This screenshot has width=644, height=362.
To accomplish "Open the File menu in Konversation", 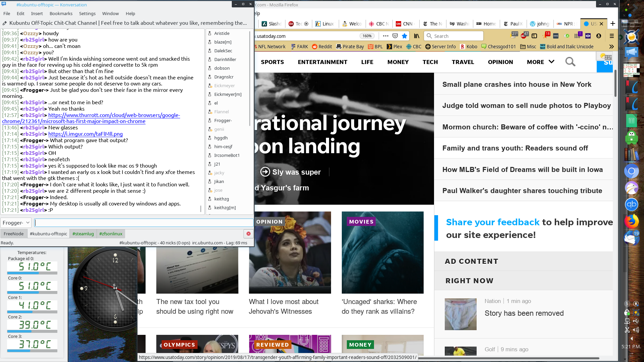I will 7,13.
